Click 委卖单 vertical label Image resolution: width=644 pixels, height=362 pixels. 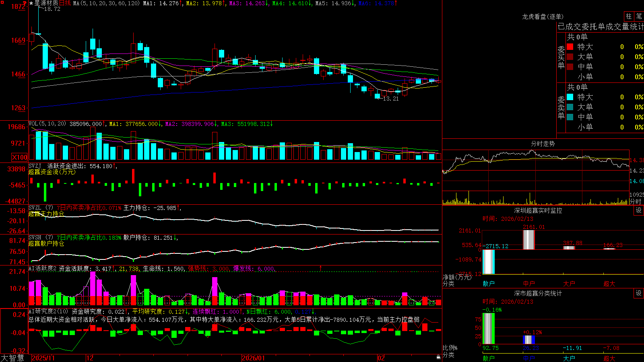pyautogui.click(x=561, y=107)
